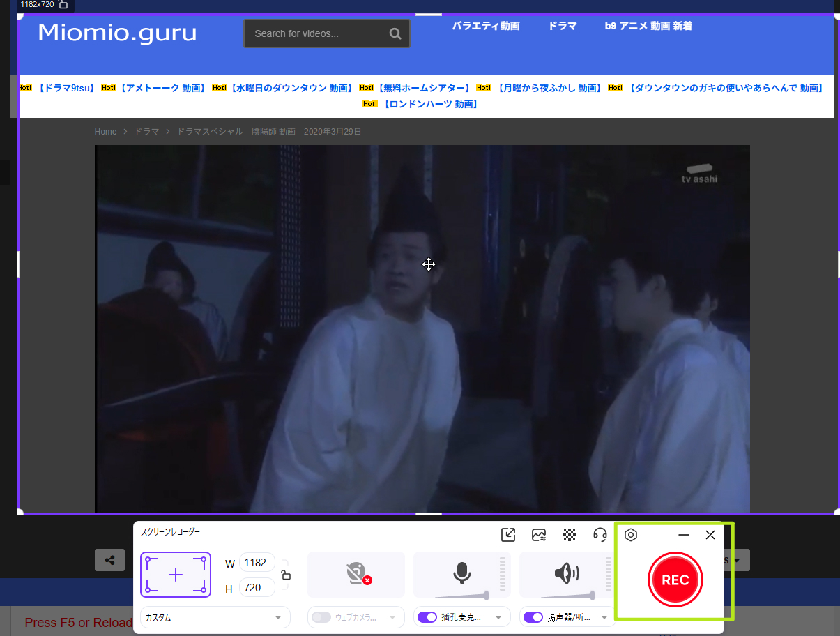Viewport: 840px width, 636px height.
Task: Click the microphone icon tile
Action: coord(461,575)
